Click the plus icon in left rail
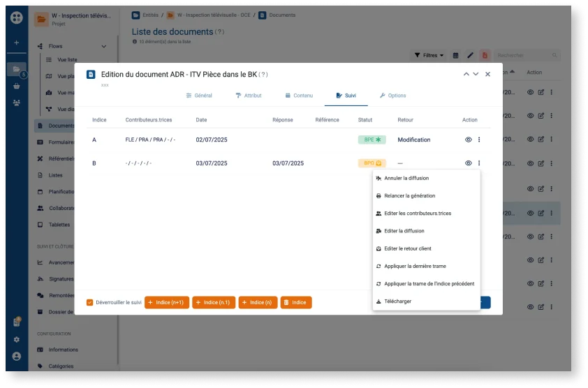The image size is (588, 388). click(x=17, y=43)
